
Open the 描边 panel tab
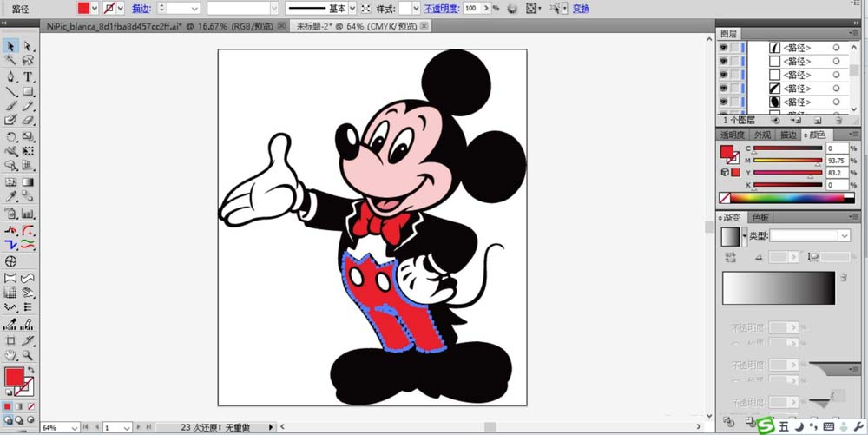tap(788, 135)
